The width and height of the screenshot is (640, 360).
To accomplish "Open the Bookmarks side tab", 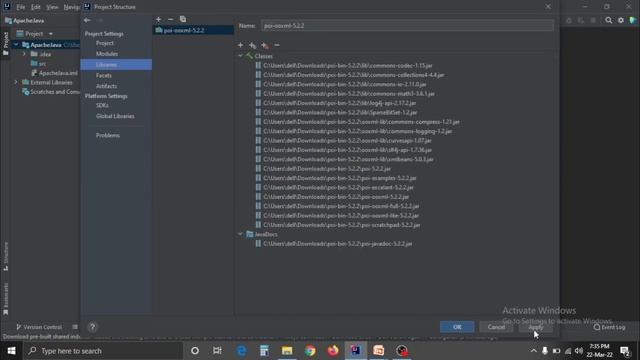I will coord(6,299).
